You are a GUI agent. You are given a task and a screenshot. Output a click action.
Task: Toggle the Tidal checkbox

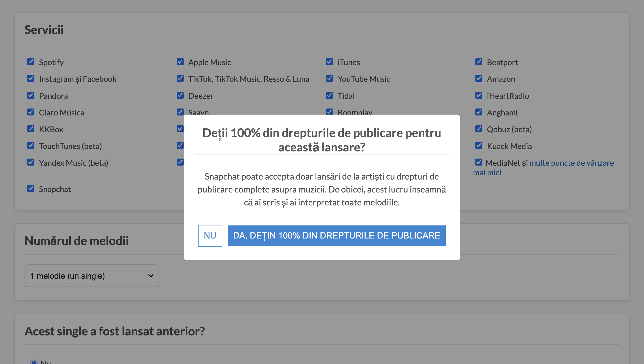tap(329, 95)
